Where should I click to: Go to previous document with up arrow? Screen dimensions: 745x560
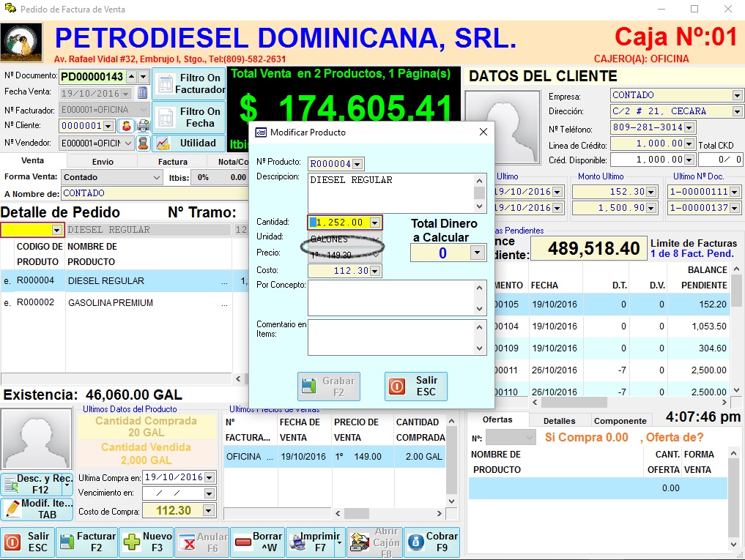131,76
